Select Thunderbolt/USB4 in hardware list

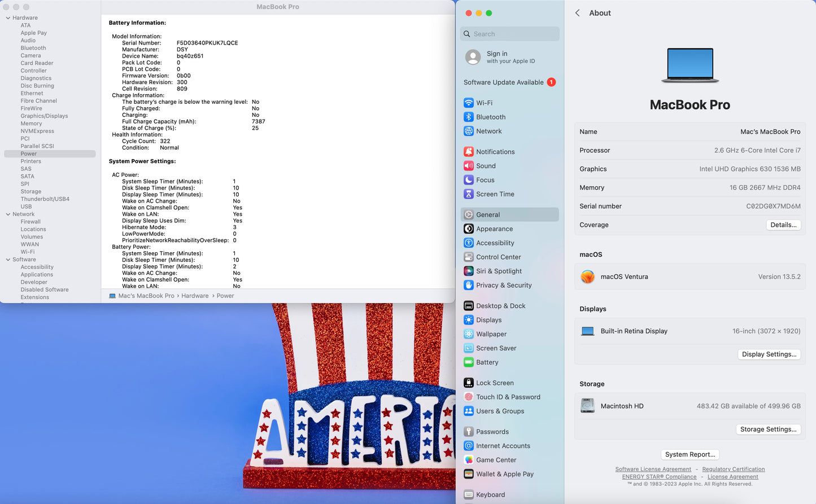(45, 199)
